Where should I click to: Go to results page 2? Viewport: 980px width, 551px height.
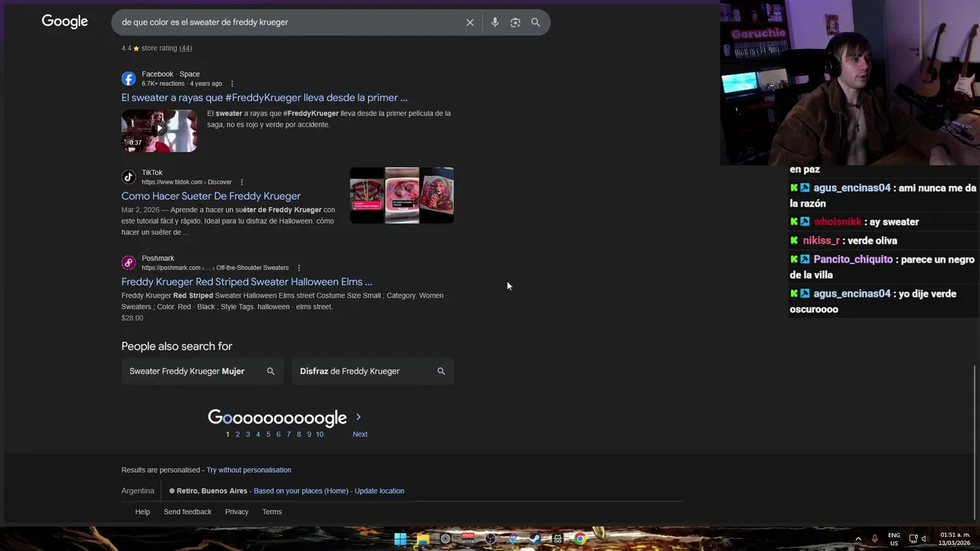[x=237, y=434]
